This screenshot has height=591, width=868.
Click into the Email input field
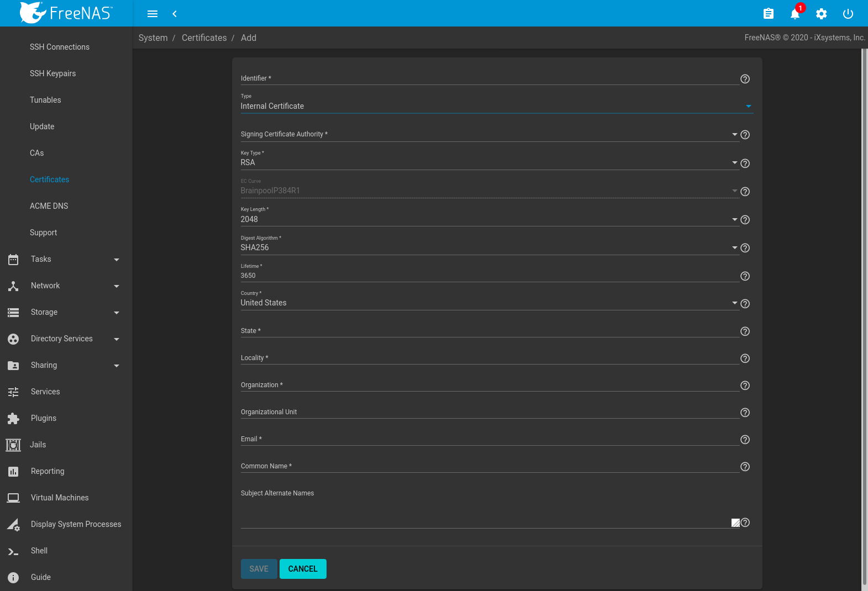tap(489, 439)
